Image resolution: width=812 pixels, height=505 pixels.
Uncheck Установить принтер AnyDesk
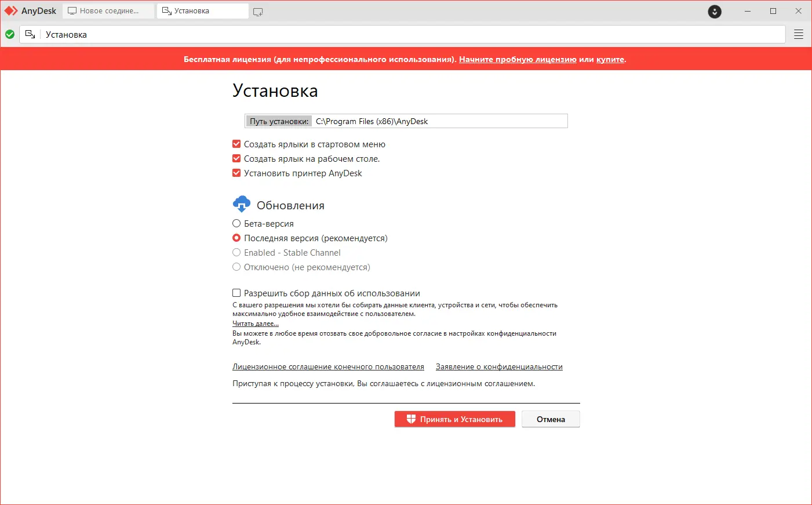tap(236, 173)
